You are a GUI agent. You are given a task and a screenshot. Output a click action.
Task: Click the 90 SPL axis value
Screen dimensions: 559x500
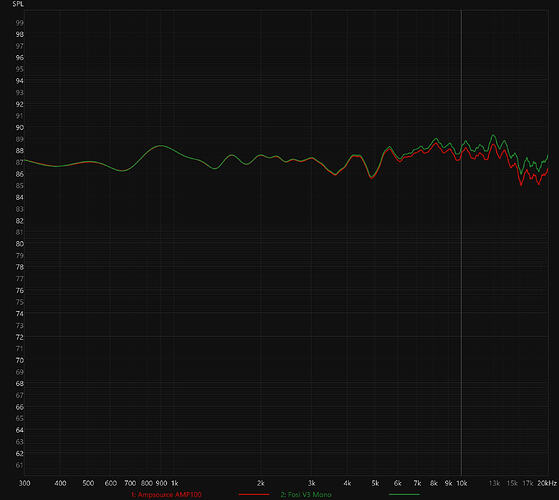20,128
